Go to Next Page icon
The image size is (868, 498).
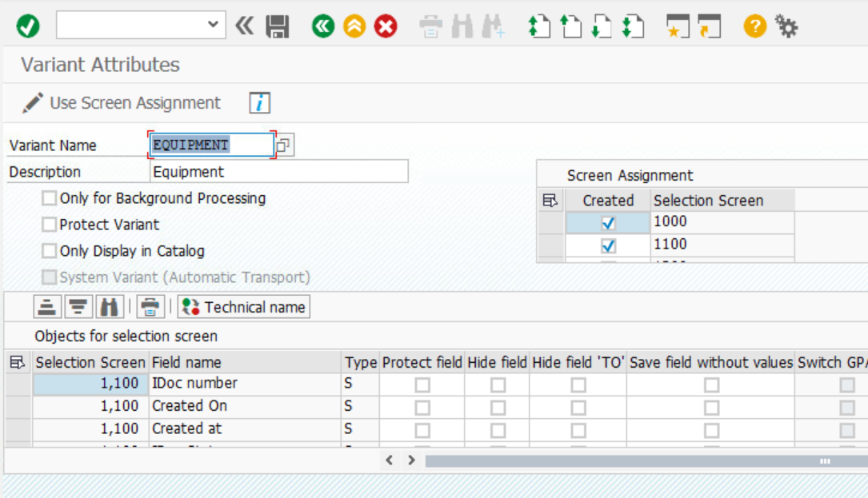point(601,26)
